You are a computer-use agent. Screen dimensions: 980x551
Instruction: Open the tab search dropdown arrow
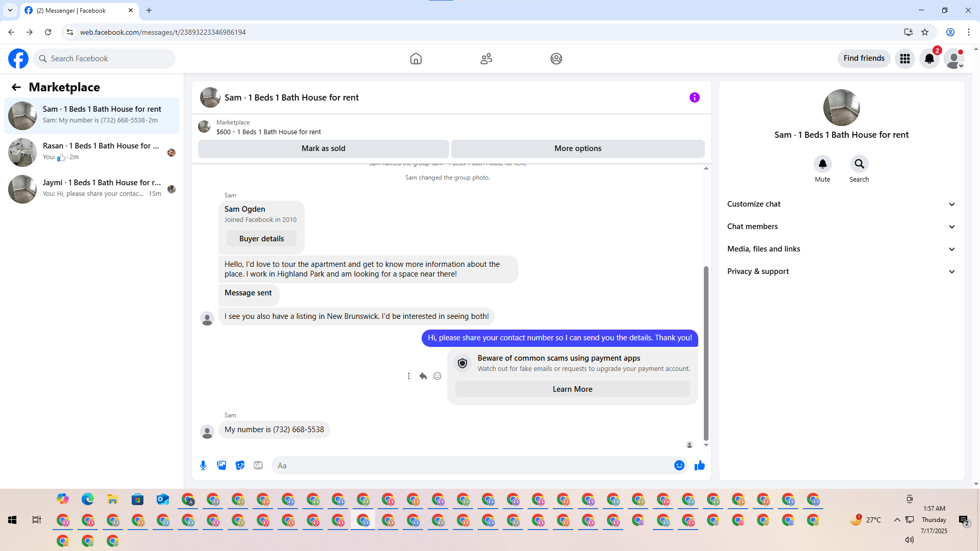pos(10,10)
